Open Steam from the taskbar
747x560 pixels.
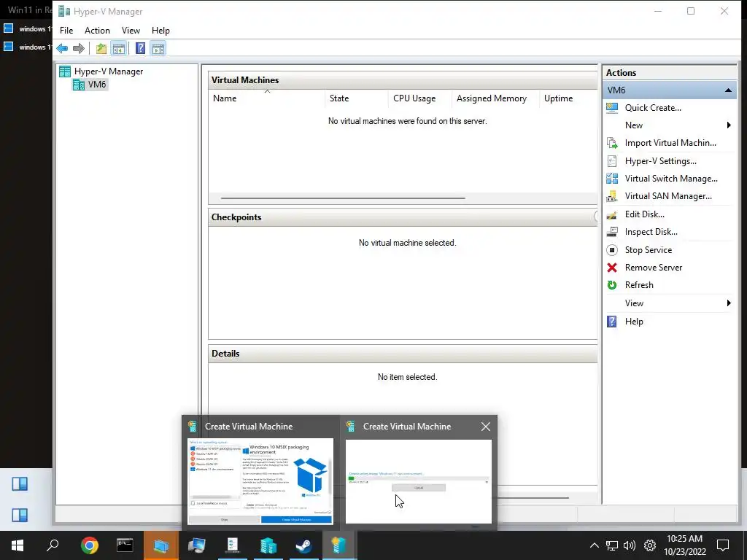(303, 545)
